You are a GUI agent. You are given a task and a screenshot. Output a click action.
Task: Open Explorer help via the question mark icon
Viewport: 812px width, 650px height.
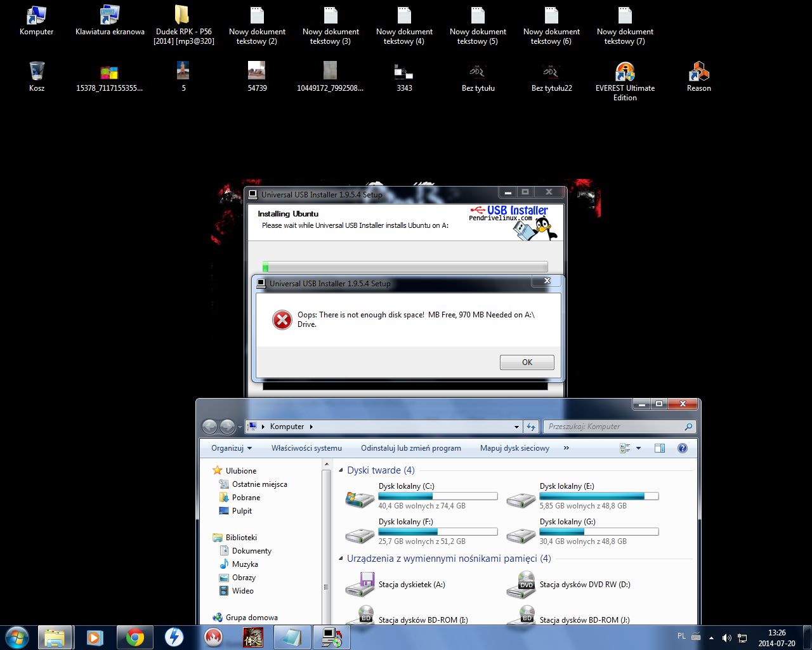[x=683, y=448]
